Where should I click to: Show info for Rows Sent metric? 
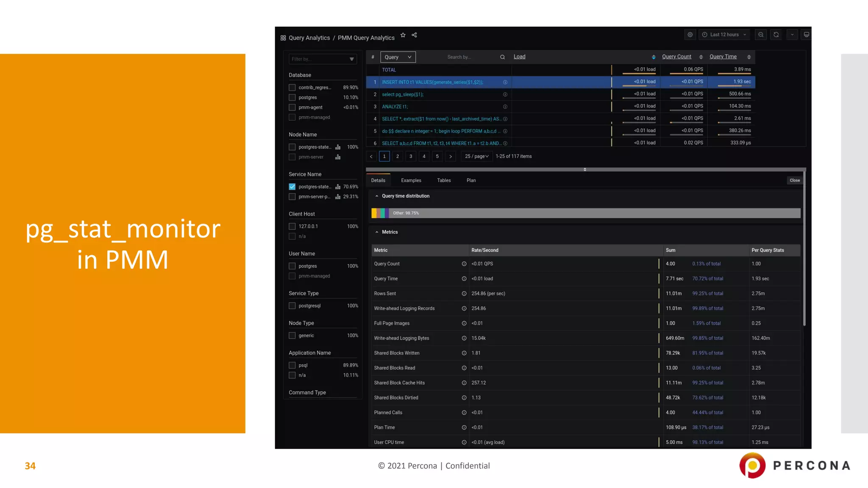(464, 294)
